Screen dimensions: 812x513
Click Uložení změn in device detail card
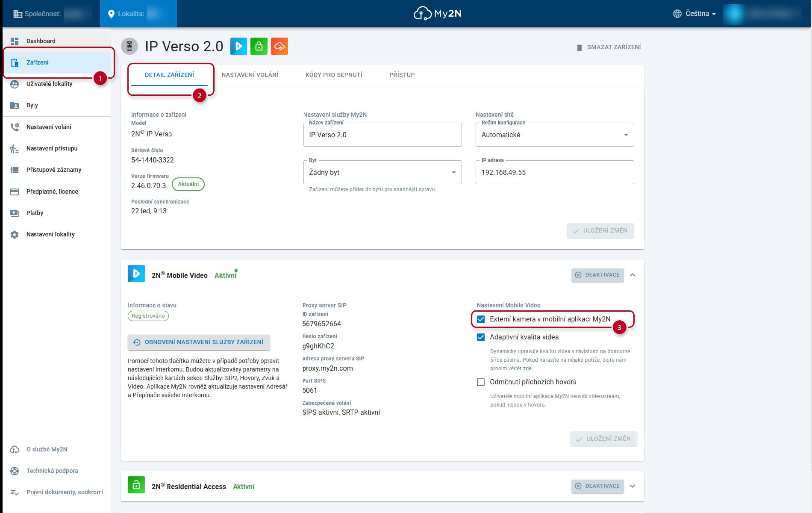600,231
